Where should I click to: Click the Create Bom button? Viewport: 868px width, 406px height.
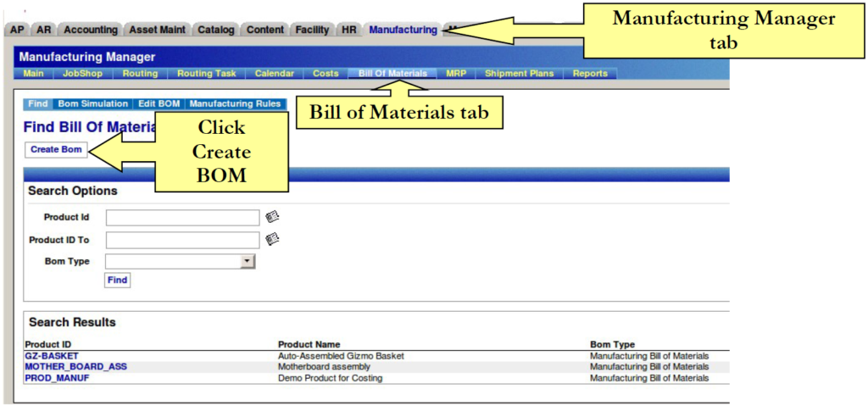pos(56,149)
